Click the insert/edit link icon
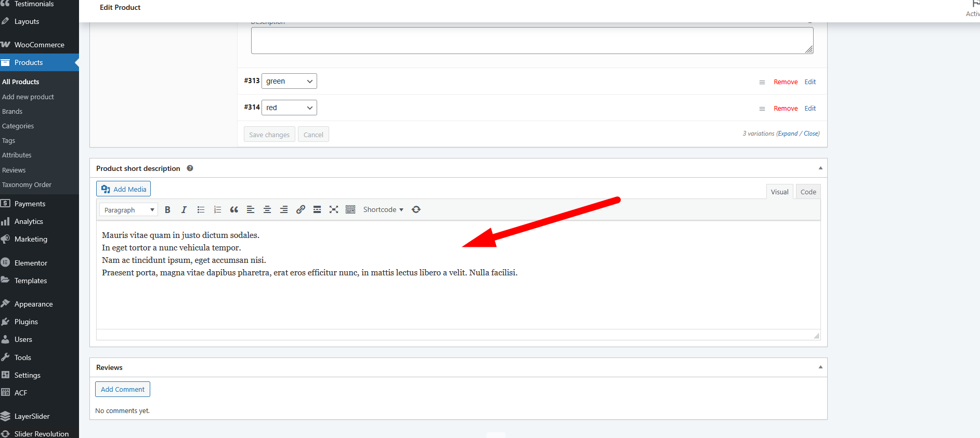The width and height of the screenshot is (980, 438). tap(300, 210)
